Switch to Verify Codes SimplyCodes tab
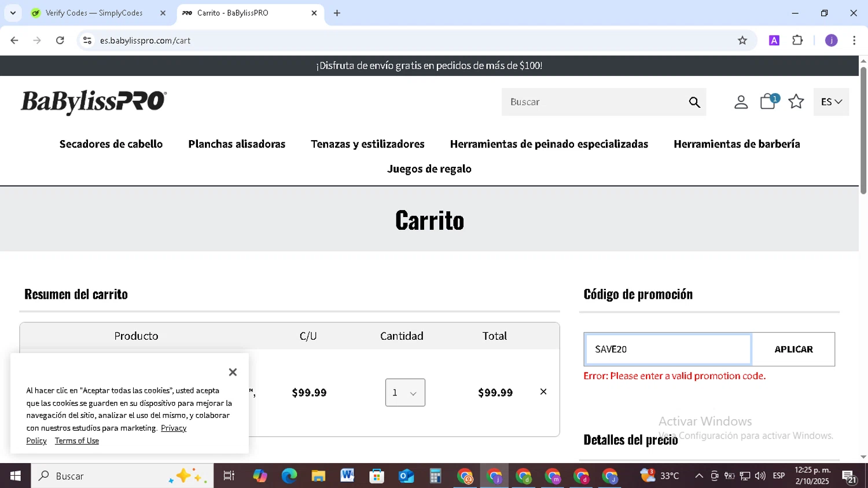This screenshot has height=488, width=868. (94, 13)
